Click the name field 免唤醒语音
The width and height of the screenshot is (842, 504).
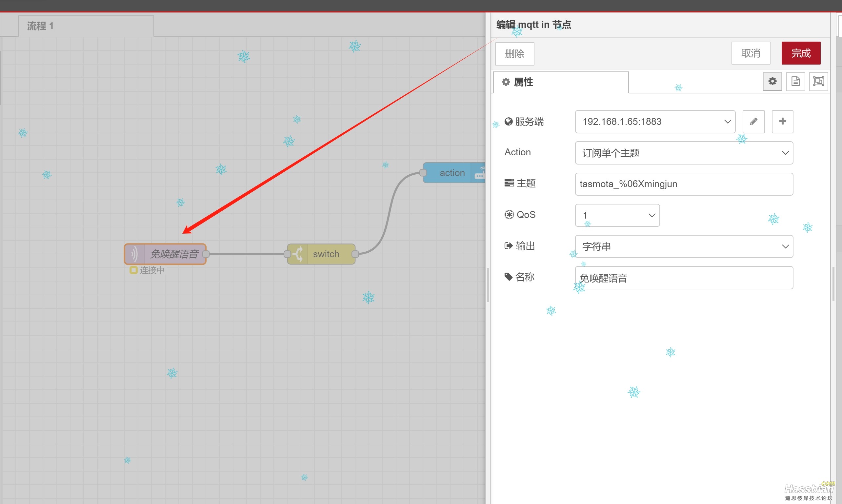684,278
